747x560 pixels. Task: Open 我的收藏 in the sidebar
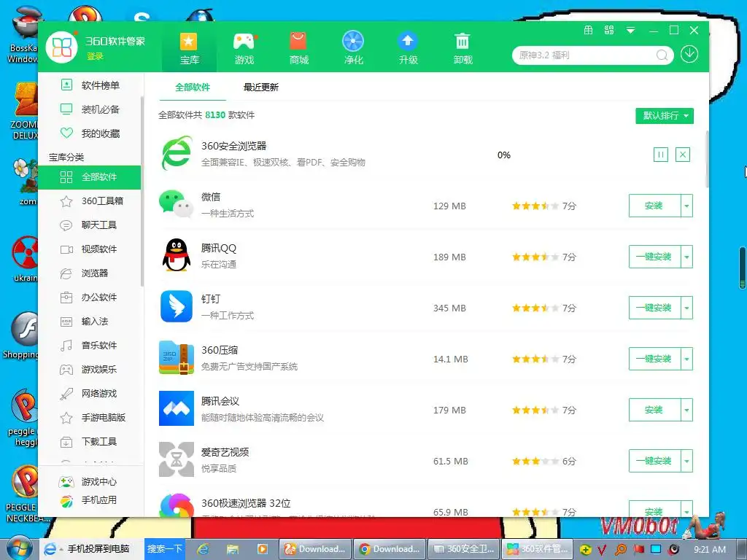90,133
